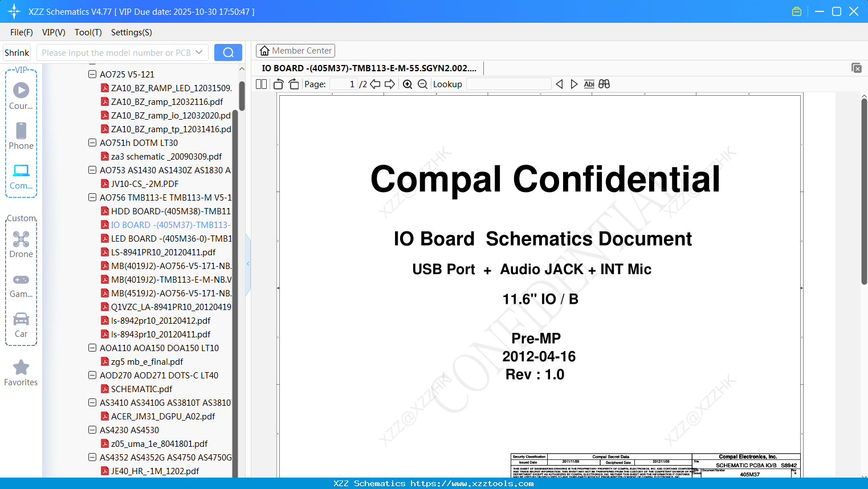Open the PDF icon for JV10-CS_-2M.PDF

[x=105, y=184]
